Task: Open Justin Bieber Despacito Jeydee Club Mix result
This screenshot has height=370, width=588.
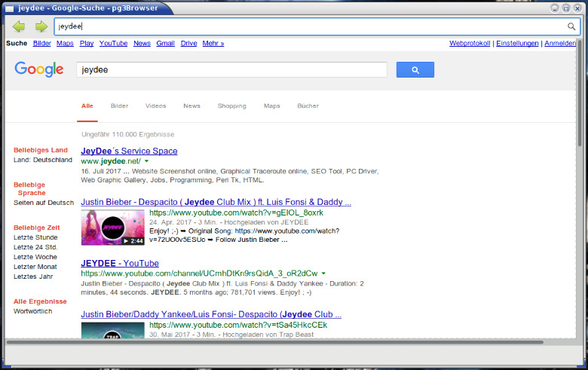Action: coord(216,202)
